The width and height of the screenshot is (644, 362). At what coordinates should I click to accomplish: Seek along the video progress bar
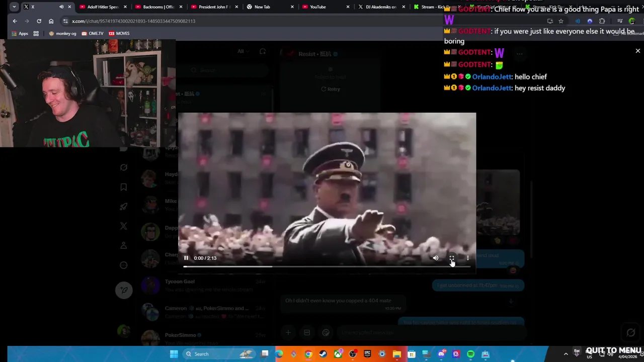coord(327,267)
